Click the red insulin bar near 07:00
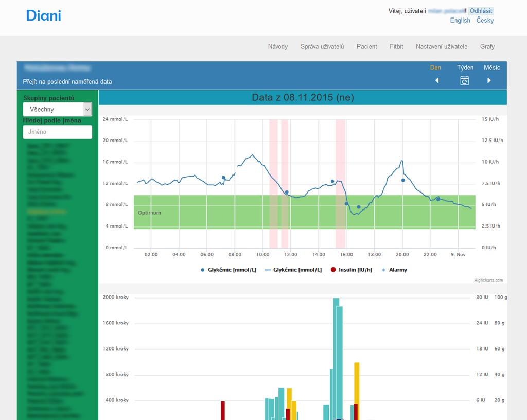Image resolution: width=527 pixels, height=420 pixels. click(x=222, y=411)
